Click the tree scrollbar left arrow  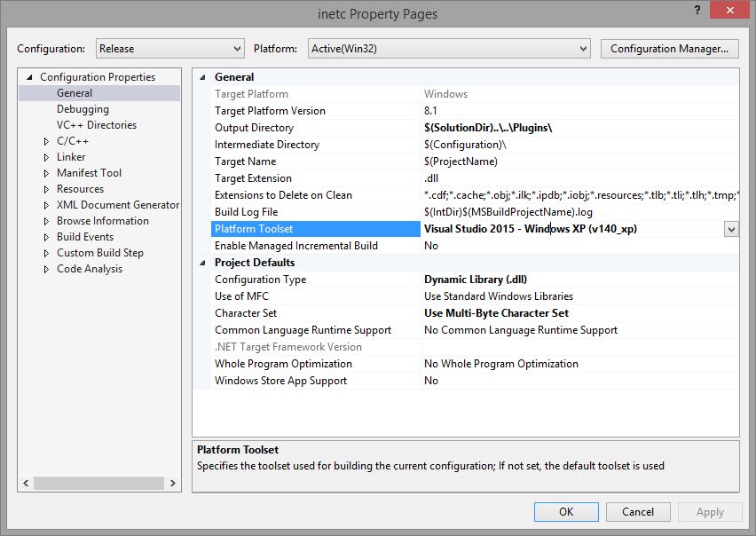pyautogui.click(x=26, y=483)
